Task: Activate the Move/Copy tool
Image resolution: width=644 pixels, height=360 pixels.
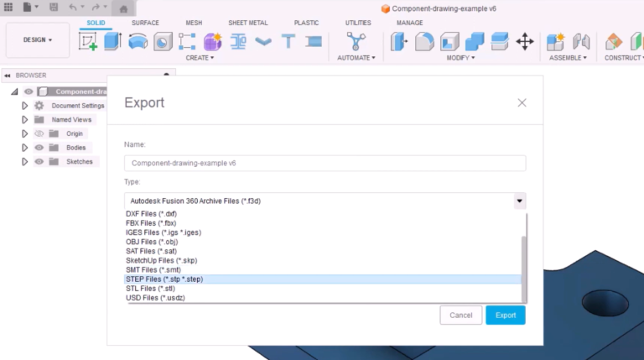Action: 525,41
